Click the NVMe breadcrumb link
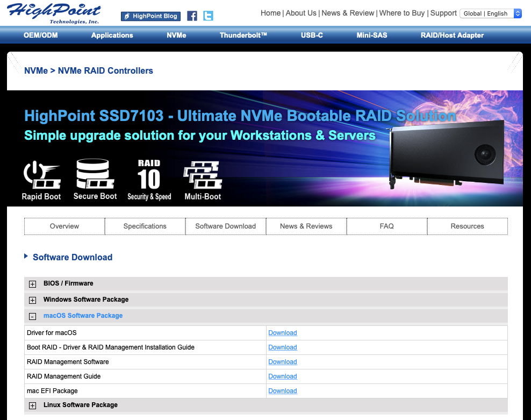 coord(36,70)
